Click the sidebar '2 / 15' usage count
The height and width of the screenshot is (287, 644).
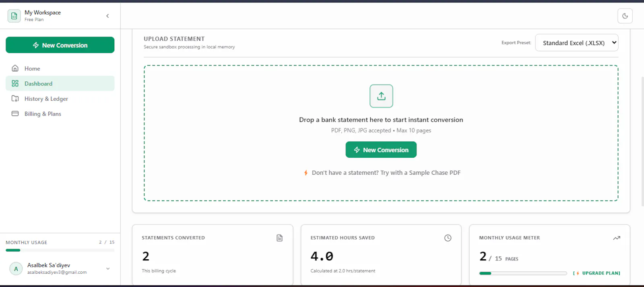(x=107, y=242)
